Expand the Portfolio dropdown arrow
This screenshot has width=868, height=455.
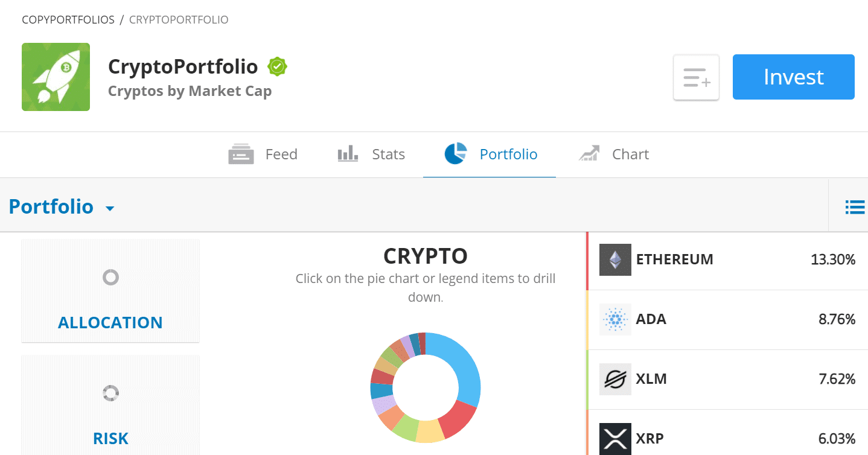point(110,209)
